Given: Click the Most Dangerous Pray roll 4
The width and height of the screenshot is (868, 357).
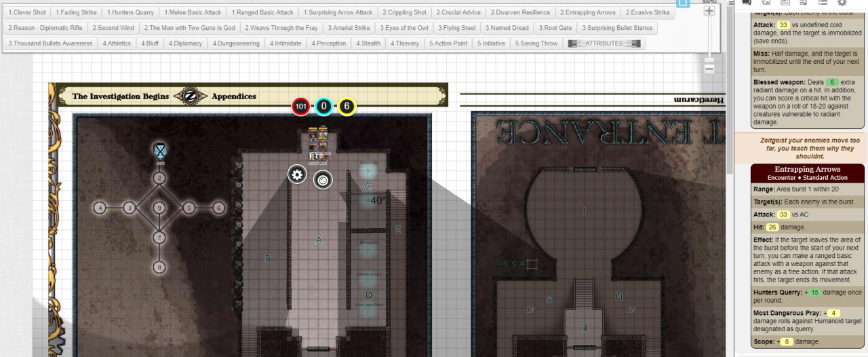Looking at the screenshot, I should [833, 313].
